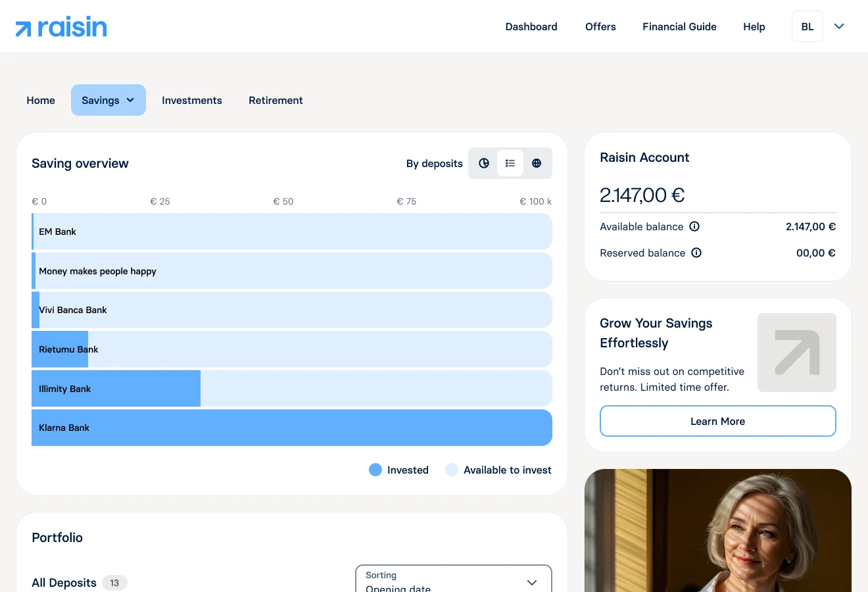
Task: Show Available balance info icon
Action: click(x=694, y=226)
